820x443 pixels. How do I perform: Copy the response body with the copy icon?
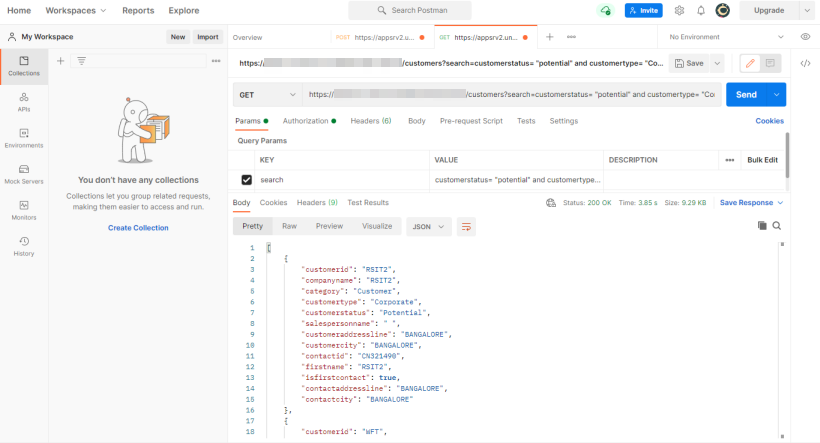click(762, 225)
